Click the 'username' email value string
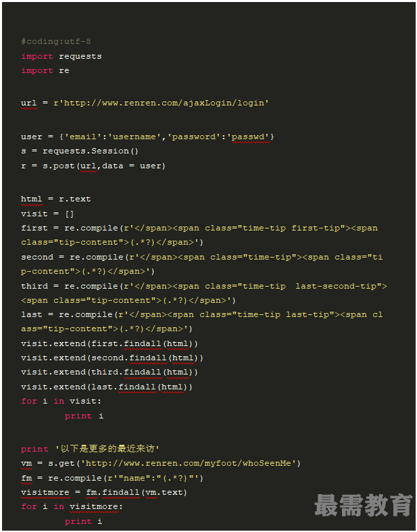The width and height of the screenshot is (417, 532). click(x=134, y=137)
